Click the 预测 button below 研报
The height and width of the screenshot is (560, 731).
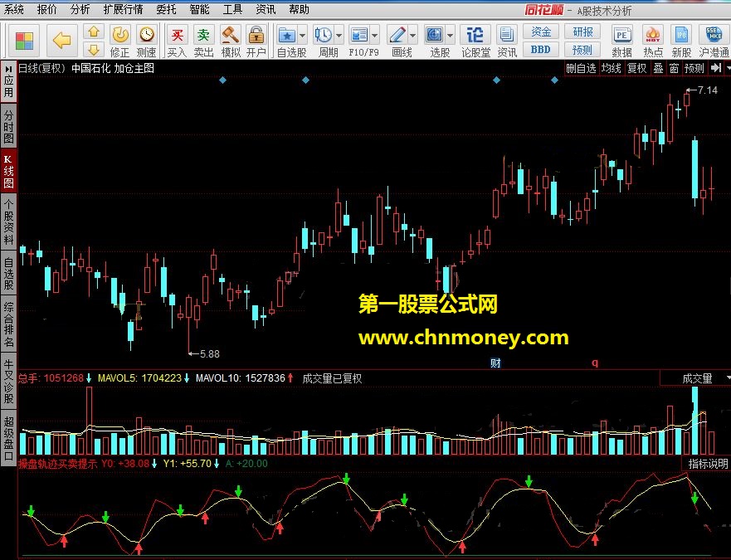(x=582, y=50)
